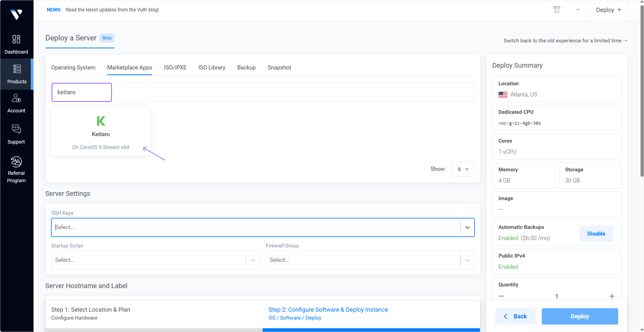Click the Enabled ($6.00 /mo) backups text
Viewport: 644px width, 332px height.
click(524, 238)
